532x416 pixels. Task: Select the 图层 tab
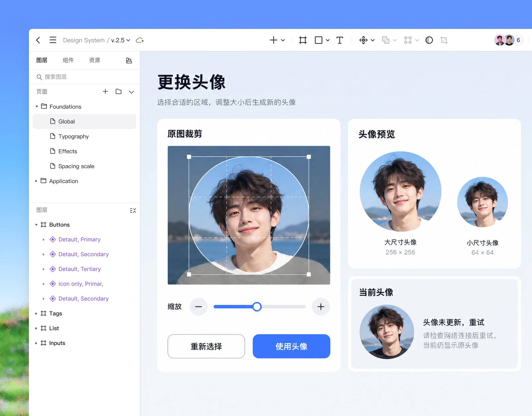pyautogui.click(x=42, y=60)
